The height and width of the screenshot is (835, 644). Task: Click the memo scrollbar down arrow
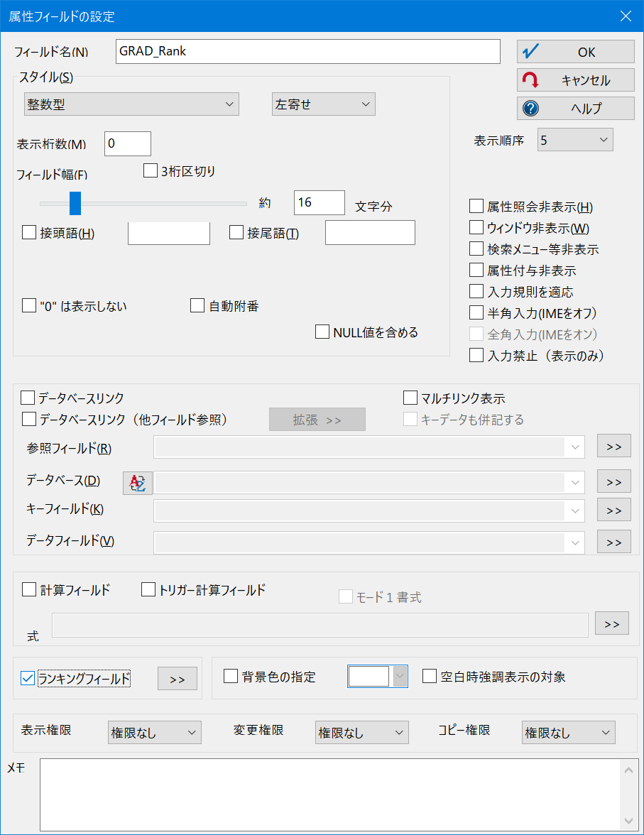[628, 821]
